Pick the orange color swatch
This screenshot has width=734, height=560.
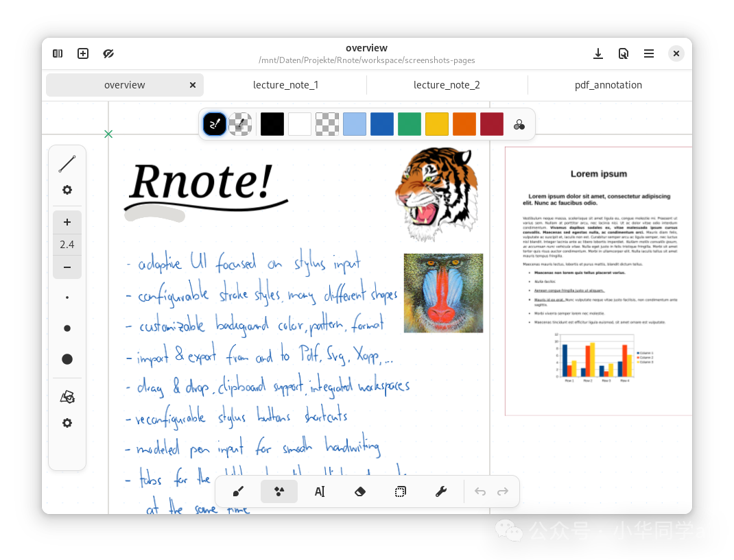pos(464,124)
